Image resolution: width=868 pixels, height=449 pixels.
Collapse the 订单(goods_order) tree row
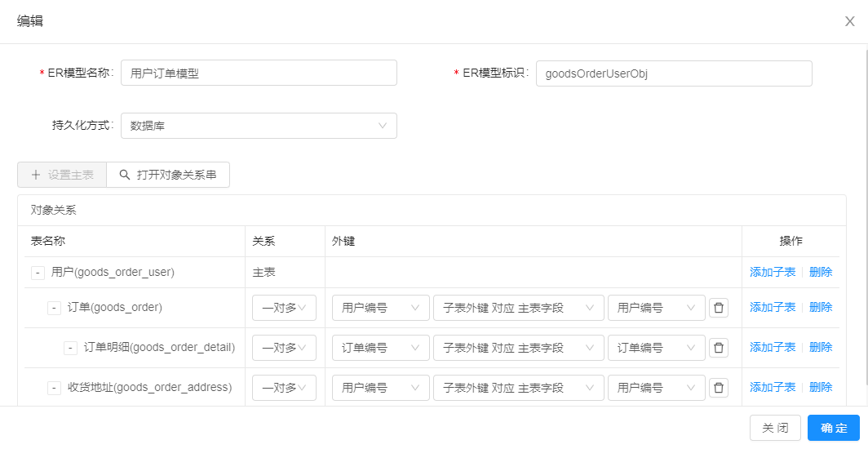pos(54,308)
